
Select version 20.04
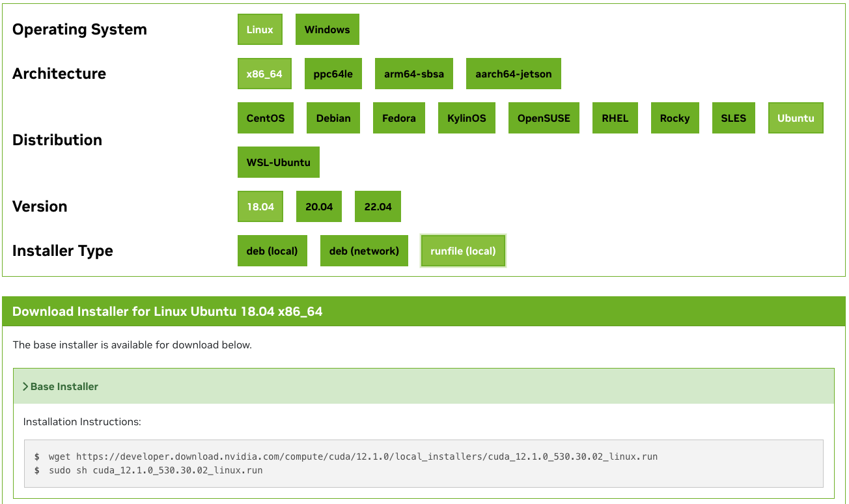point(319,206)
